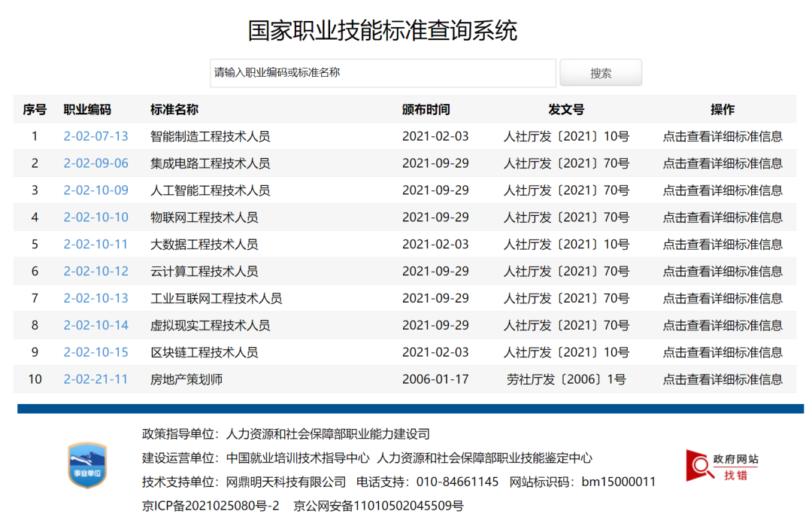The height and width of the screenshot is (514, 812).
Task: Click 人社厅发〔2021〕10号 in row 1
Action: tap(566, 136)
